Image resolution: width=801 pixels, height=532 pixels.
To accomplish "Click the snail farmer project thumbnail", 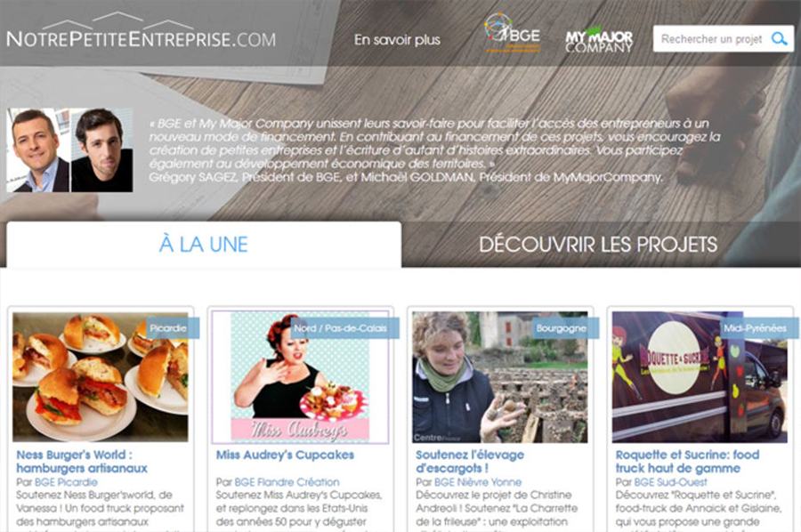I will pos(499,377).
